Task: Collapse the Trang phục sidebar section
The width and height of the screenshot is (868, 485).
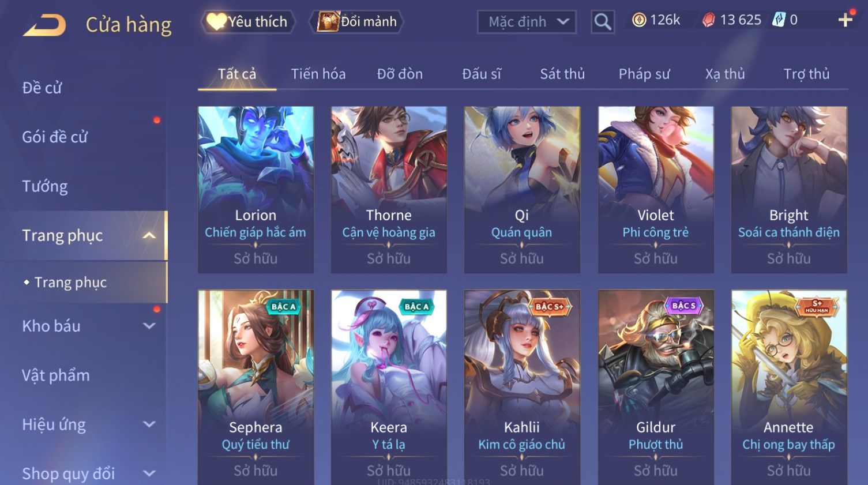Action: pos(149,236)
